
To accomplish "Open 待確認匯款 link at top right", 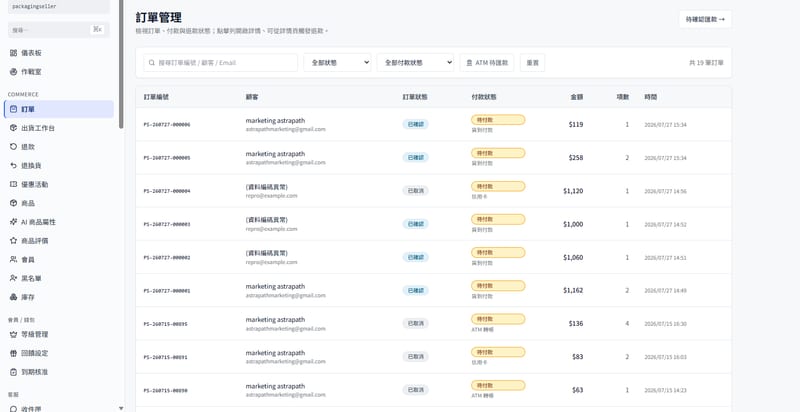I will pyautogui.click(x=705, y=19).
